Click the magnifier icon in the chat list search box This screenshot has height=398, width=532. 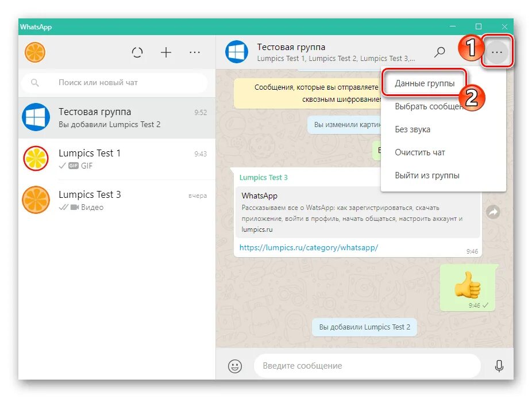34,82
